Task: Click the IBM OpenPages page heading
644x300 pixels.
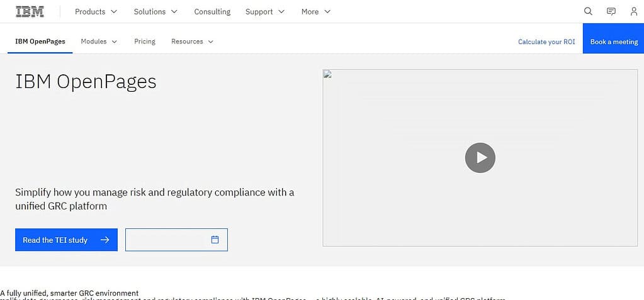Action: tap(86, 82)
